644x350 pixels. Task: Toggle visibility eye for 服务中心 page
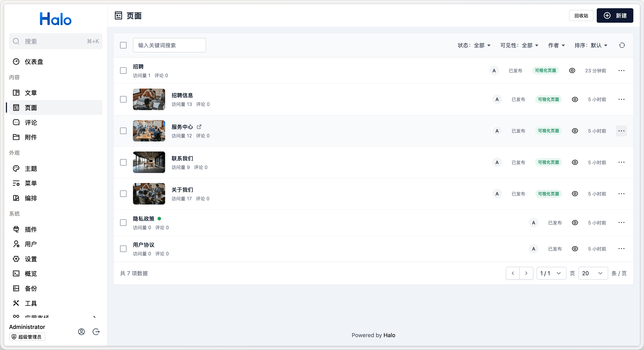click(575, 131)
